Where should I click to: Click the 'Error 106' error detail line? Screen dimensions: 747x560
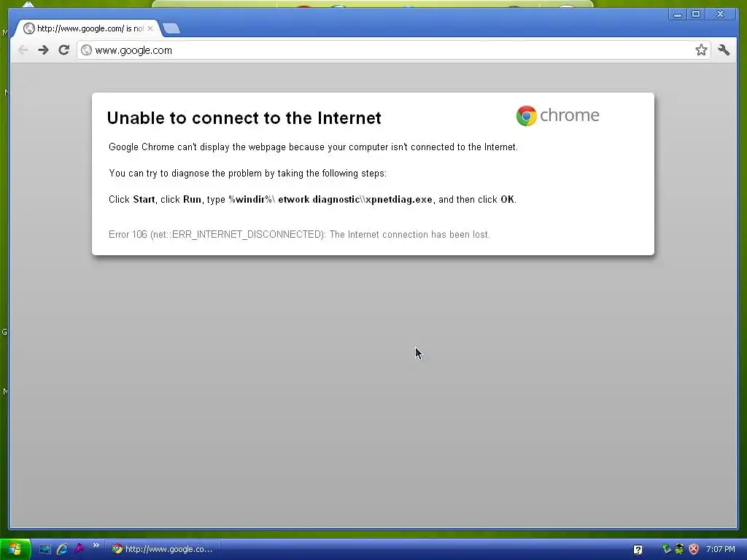pyautogui.click(x=299, y=234)
